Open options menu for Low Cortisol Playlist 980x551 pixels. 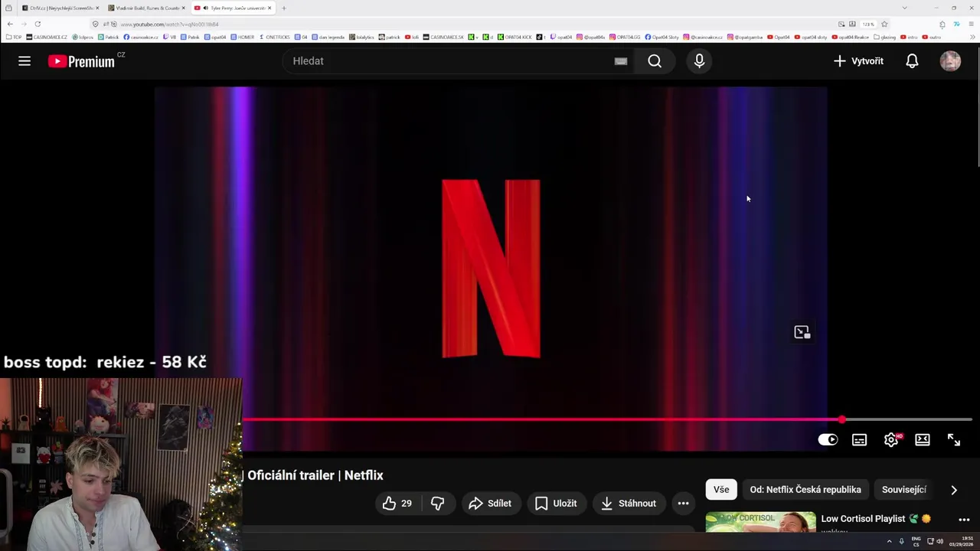(x=964, y=520)
